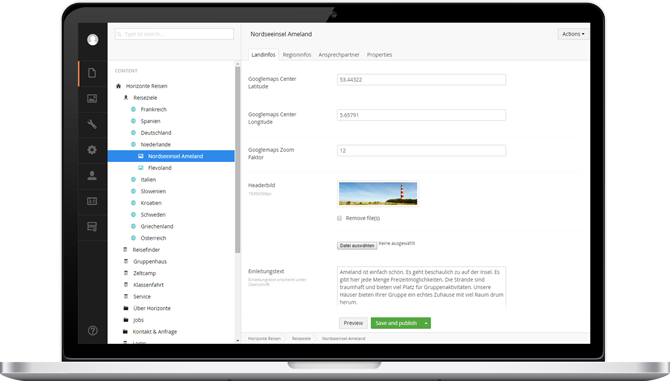Viewport: 670px width, 381px height.
Task: Open the Users person icon
Action: 92,176
